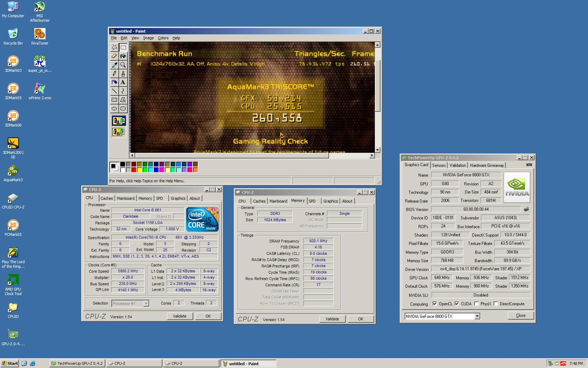Open the Image menu in Paint
Screen dimensions: 588x368
[148, 38]
